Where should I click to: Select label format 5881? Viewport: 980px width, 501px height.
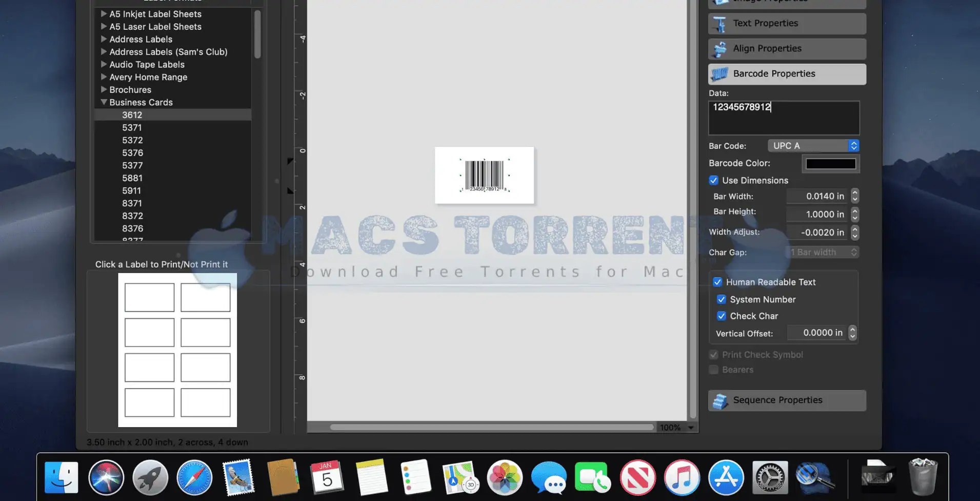coord(173,178)
